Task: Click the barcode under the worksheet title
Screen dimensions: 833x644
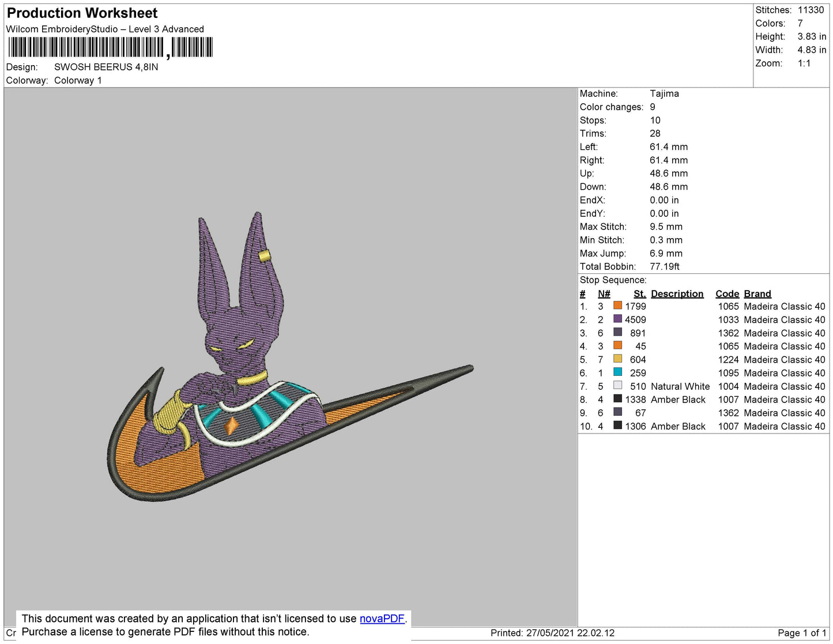Action: point(110,47)
